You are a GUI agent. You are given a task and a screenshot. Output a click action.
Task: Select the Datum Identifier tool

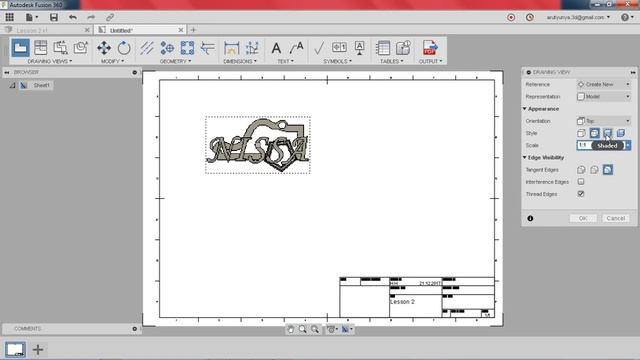tap(360, 48)
